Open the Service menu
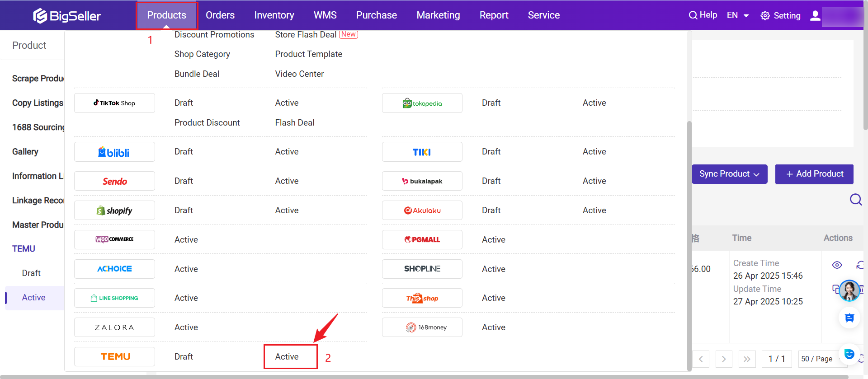The height and width of the screenshot is (379, 868). tap(544, 15)
